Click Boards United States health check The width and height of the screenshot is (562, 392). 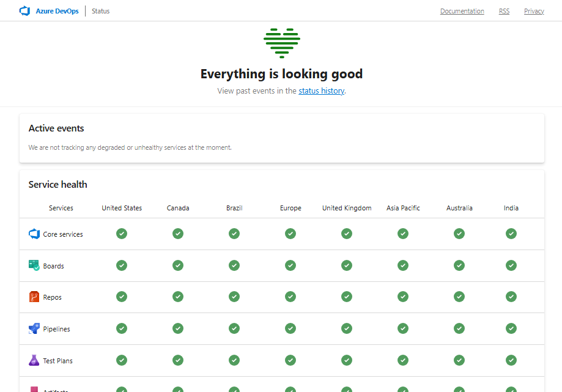click(122, 265)
